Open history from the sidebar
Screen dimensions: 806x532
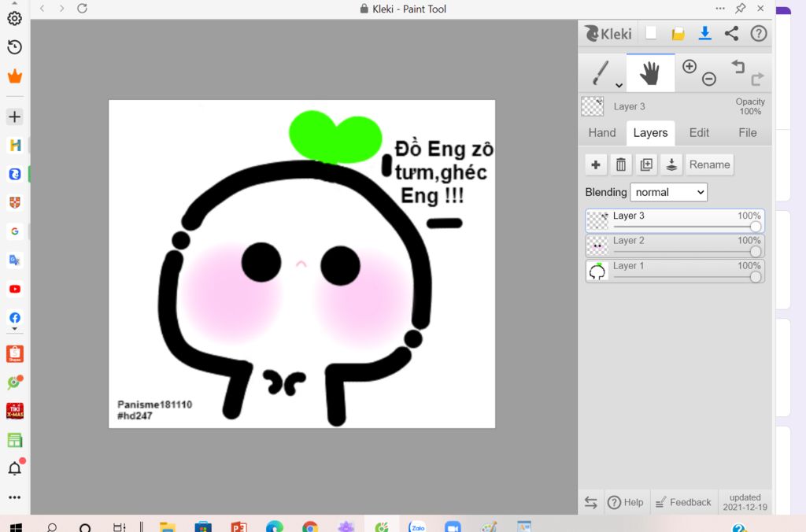[15, 47]
